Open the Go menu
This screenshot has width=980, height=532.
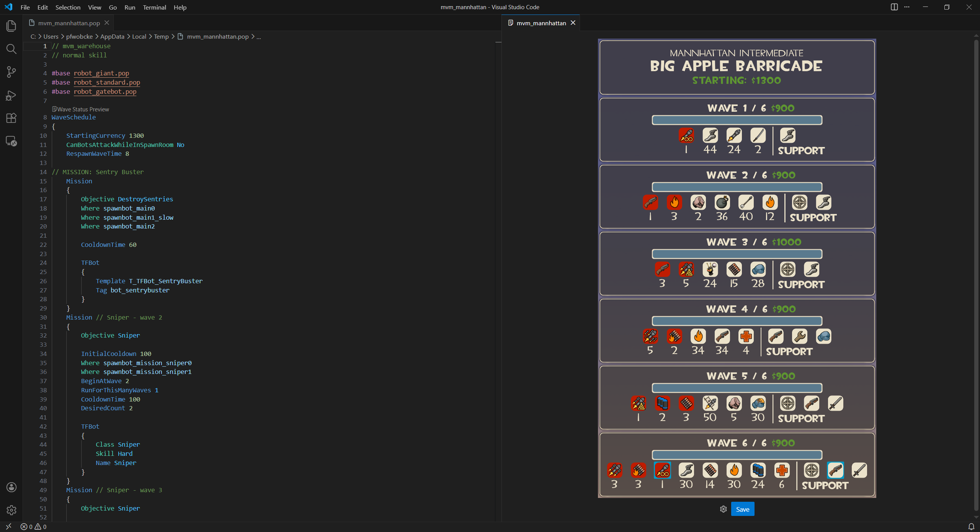point(113,7)
